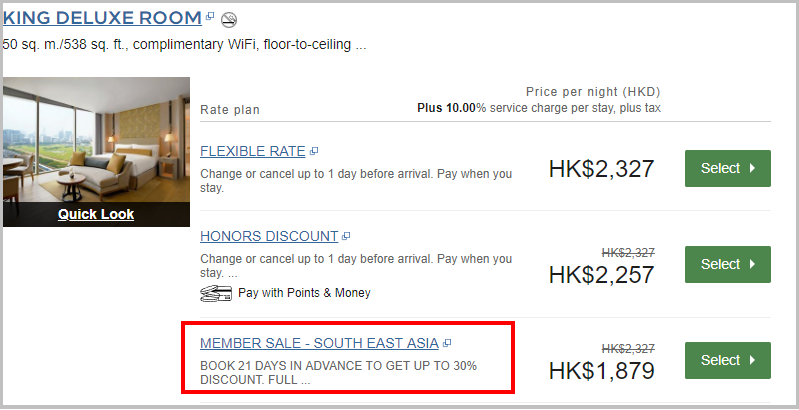
Task: Open the Honors Discount rate link
Action: coord(269,236)
